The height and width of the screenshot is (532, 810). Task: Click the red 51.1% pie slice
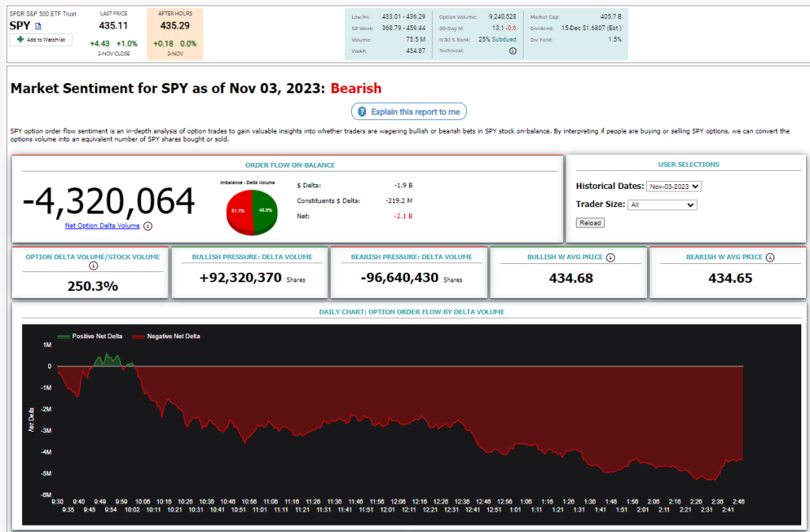pyautogui.click(x=239, y=212)
